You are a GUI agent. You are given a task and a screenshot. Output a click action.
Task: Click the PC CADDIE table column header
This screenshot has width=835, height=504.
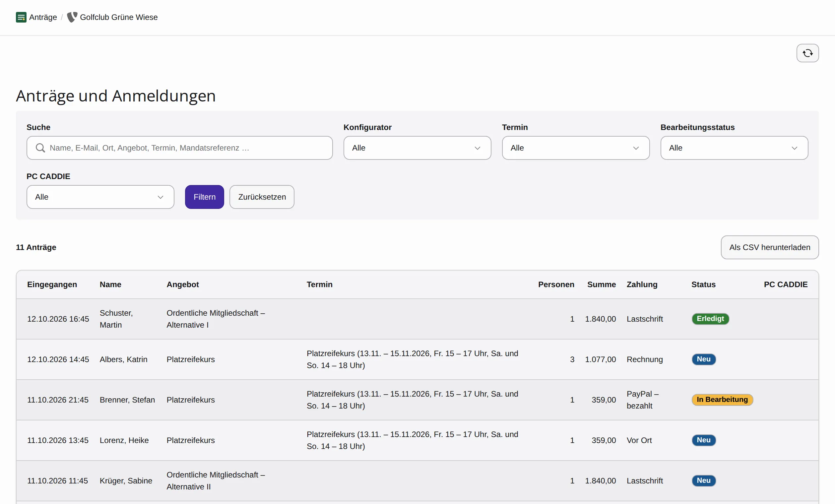pos(786,285)
